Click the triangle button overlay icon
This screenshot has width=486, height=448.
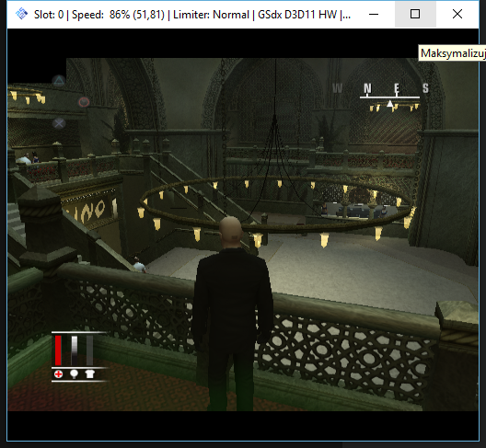click(59, 81)
